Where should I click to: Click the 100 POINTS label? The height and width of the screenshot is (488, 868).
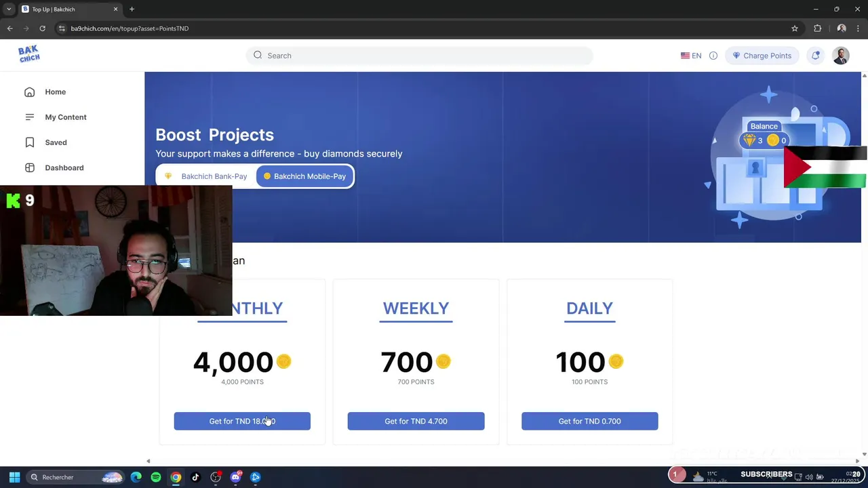(589, 382)
